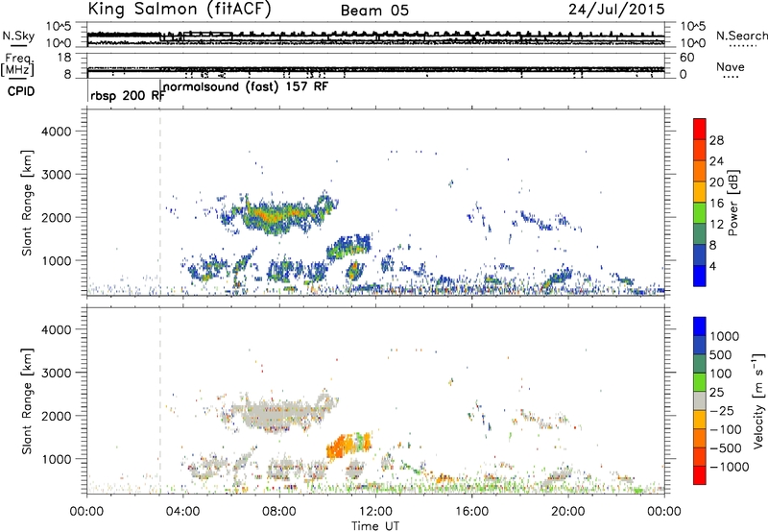The width and height of the screenshot is (768, 532).
Task: Click the 'Beam 05' label
Action: click(x=374, y=11)
